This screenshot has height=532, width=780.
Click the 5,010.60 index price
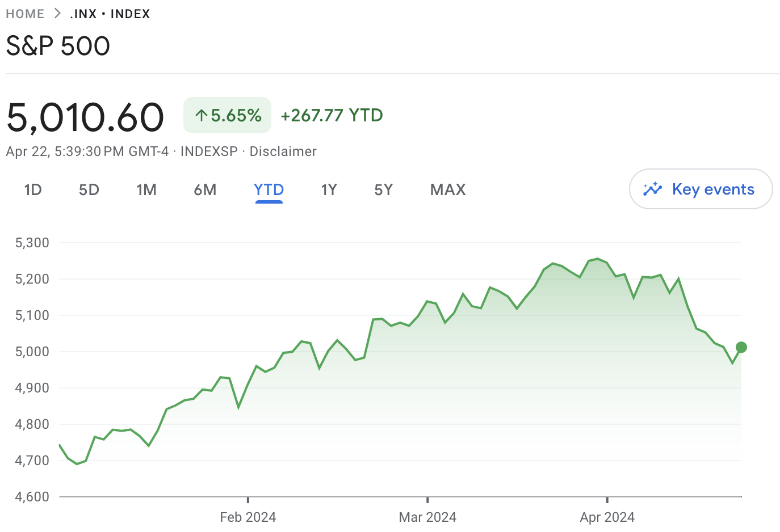pos(85,117)
